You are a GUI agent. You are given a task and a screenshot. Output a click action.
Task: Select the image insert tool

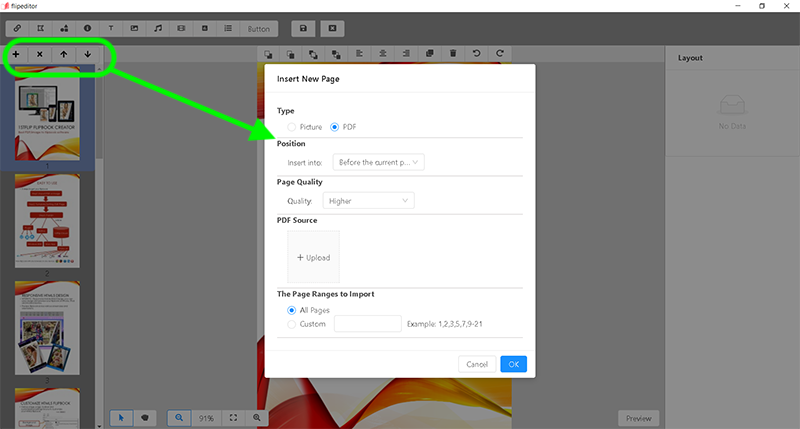134,29
